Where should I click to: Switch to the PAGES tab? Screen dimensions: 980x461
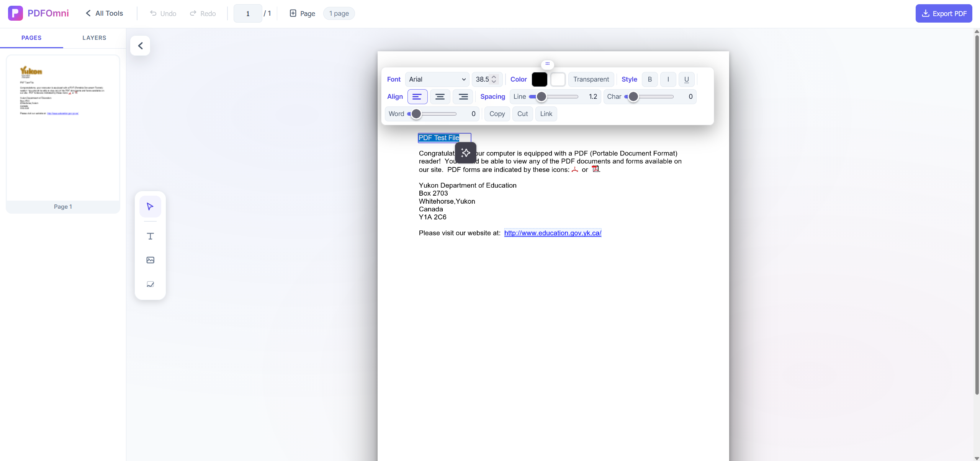click(31, 38)
